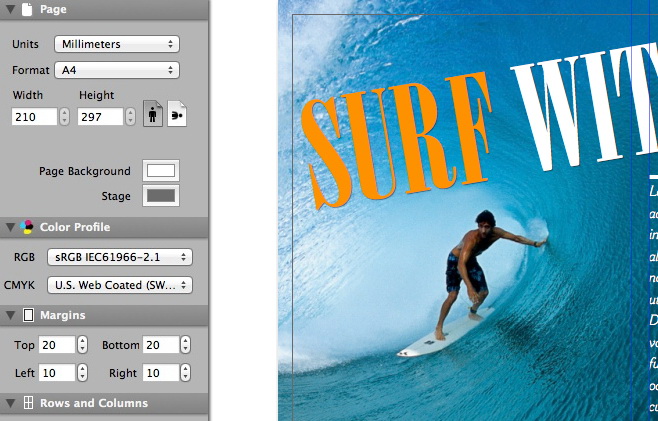658x421 pixels.
Task: Click the Height field showing 297
Action: 100,117
